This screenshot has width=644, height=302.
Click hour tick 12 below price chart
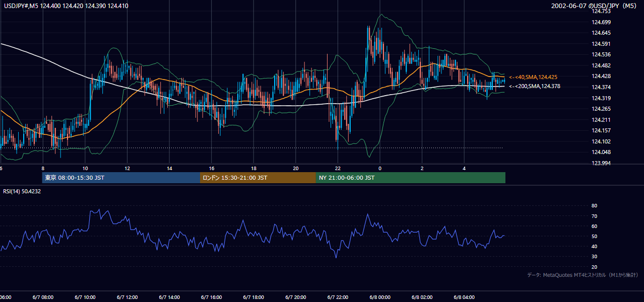click(127, 169)
